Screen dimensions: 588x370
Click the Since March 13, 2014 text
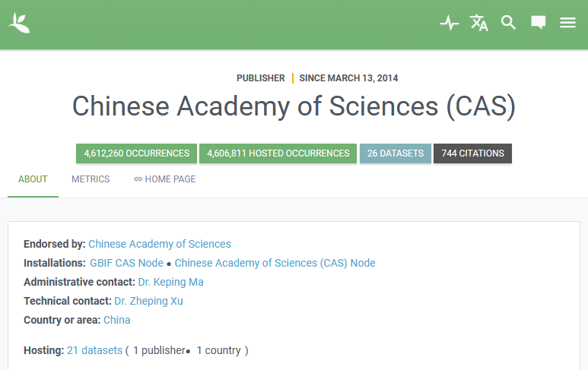point(348,78)
